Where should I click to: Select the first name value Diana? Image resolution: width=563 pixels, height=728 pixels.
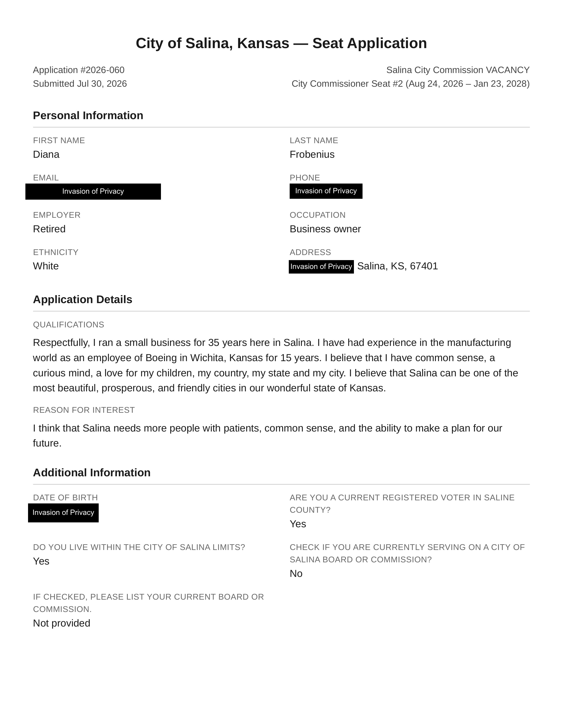pos(46,154)
